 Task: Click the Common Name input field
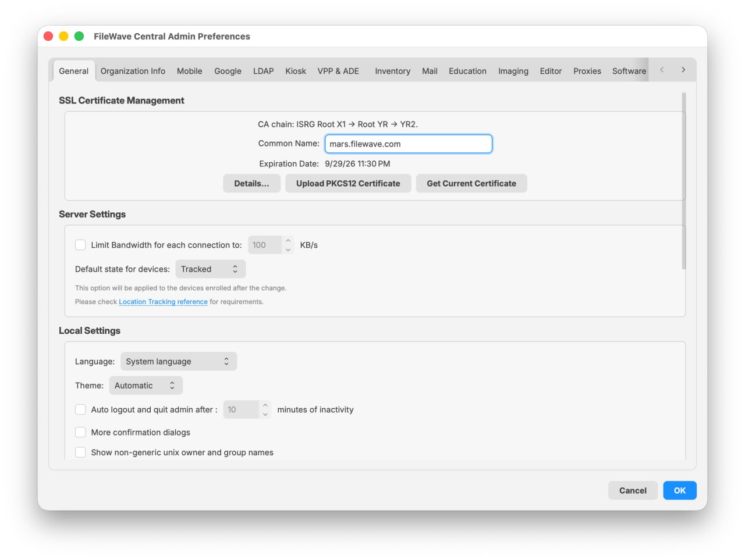(x=409, y=144)
